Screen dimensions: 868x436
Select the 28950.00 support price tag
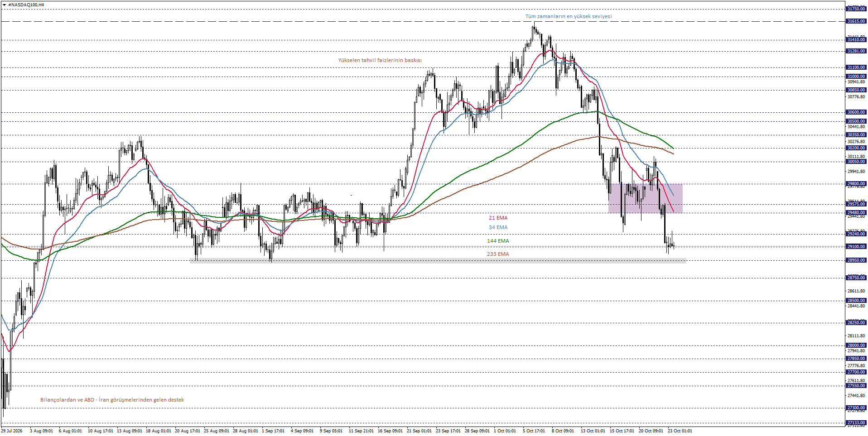coord(856,260)
